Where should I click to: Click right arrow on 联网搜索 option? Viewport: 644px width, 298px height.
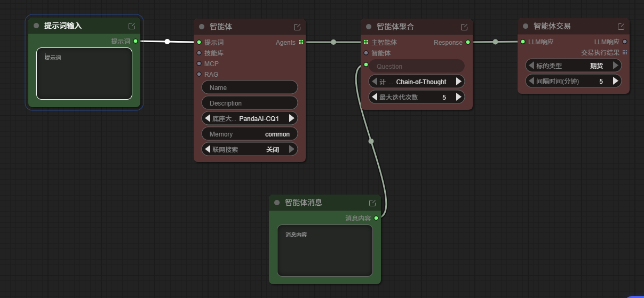click(x=291, y=149)
